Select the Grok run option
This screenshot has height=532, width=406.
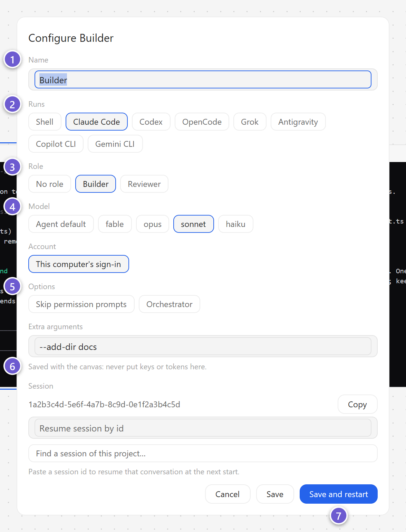coord(250,122)
